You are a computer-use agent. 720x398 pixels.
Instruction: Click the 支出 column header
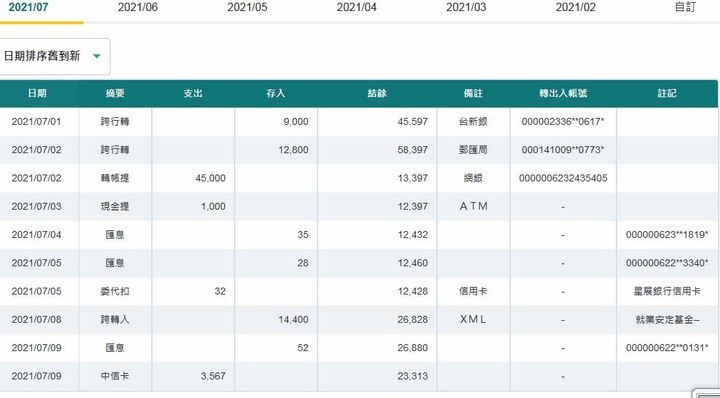(x=193, y=94)
